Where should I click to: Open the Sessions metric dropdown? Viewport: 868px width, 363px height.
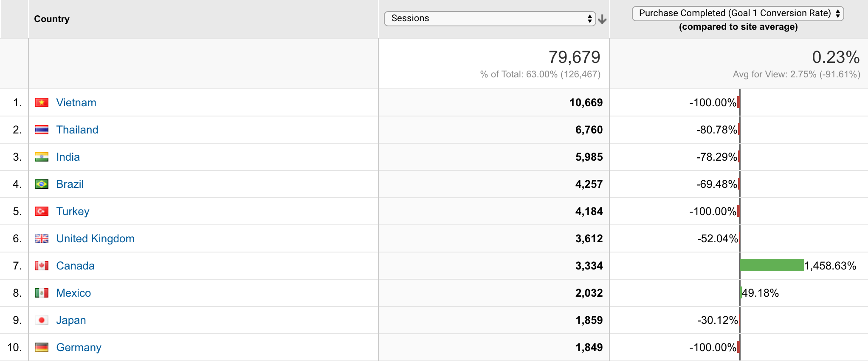pos(490,19)
